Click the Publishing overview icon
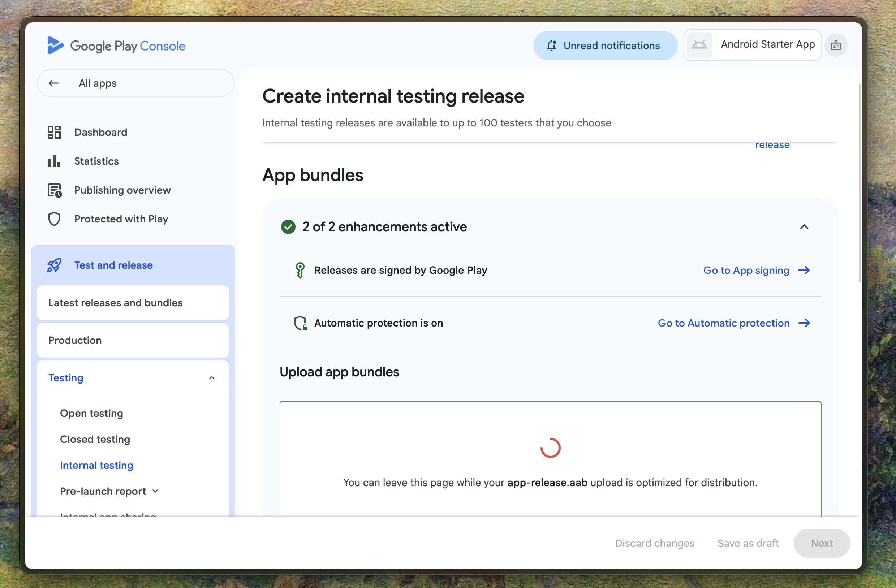 coord(55,190)
